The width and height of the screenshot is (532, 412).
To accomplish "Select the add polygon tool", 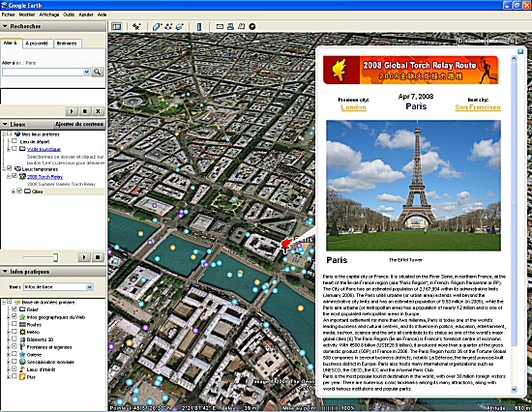I will click(x=157, y=26).
